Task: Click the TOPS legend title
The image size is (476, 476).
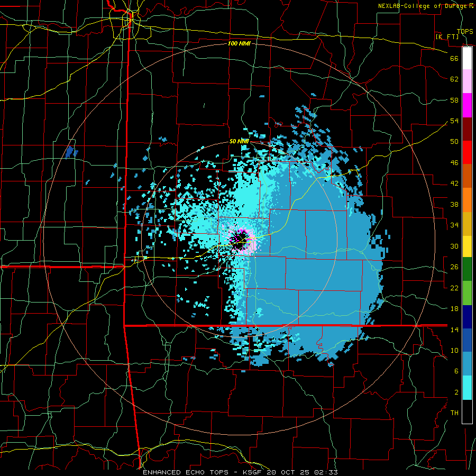Action: [465, 31]
